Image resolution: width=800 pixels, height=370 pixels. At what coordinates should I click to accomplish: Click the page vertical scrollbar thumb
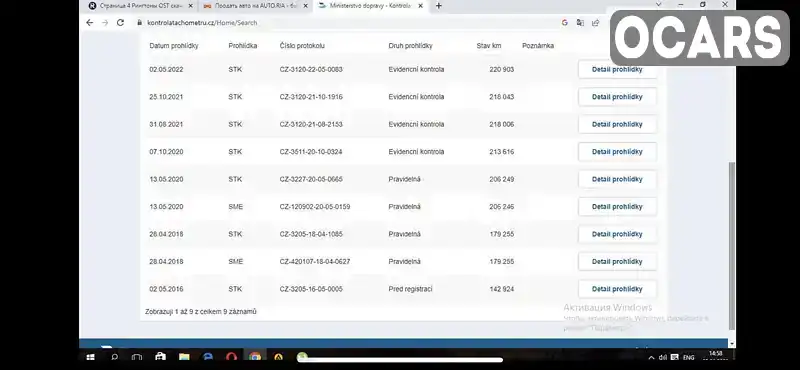(732, 245)
